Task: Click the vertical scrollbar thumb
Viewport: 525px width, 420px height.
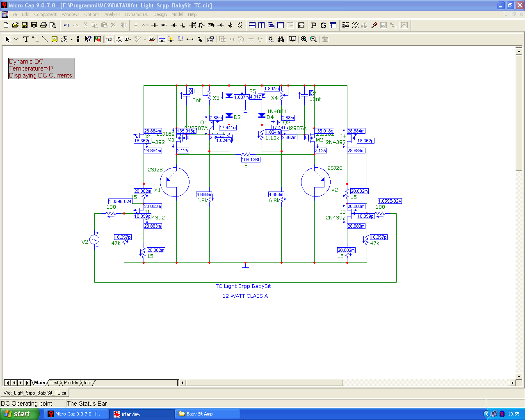Action: pyautogui.click(x=519, y=113)
